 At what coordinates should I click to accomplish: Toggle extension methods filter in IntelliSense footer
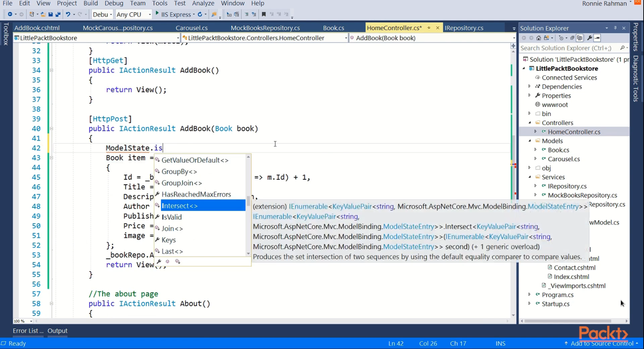(178, 262)
